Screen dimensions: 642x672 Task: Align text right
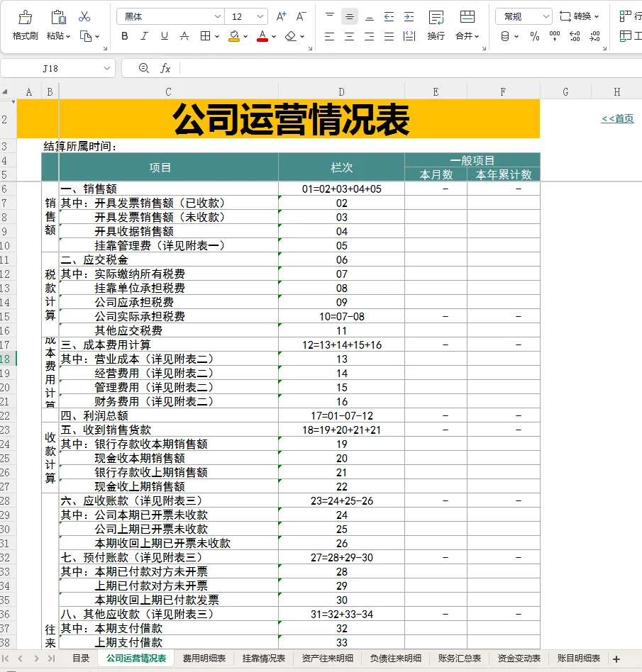pos(370,36)
